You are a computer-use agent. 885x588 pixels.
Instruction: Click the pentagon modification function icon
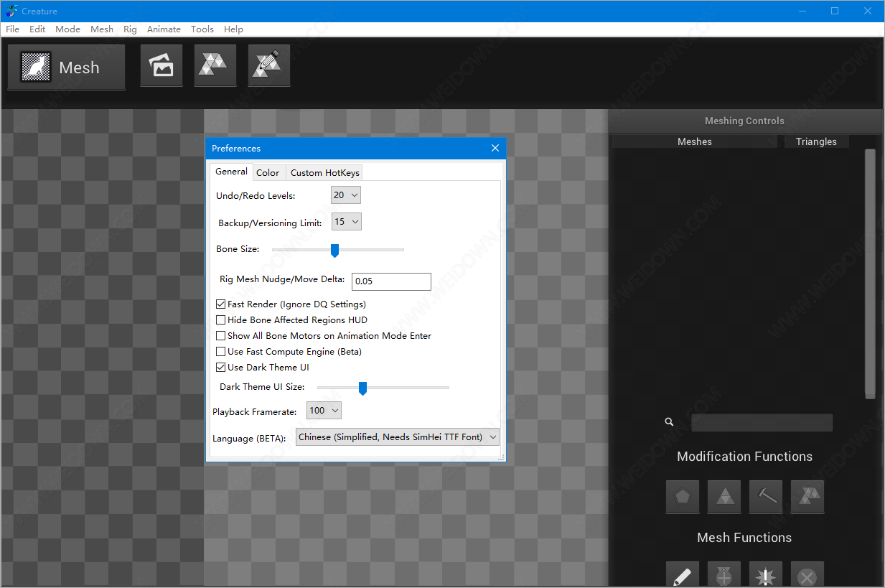click(683, 497)
